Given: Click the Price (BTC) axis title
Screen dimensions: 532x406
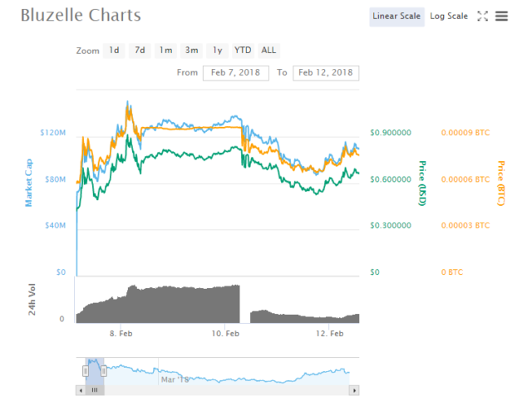Looking at the screenshot, I should point(500,183).
